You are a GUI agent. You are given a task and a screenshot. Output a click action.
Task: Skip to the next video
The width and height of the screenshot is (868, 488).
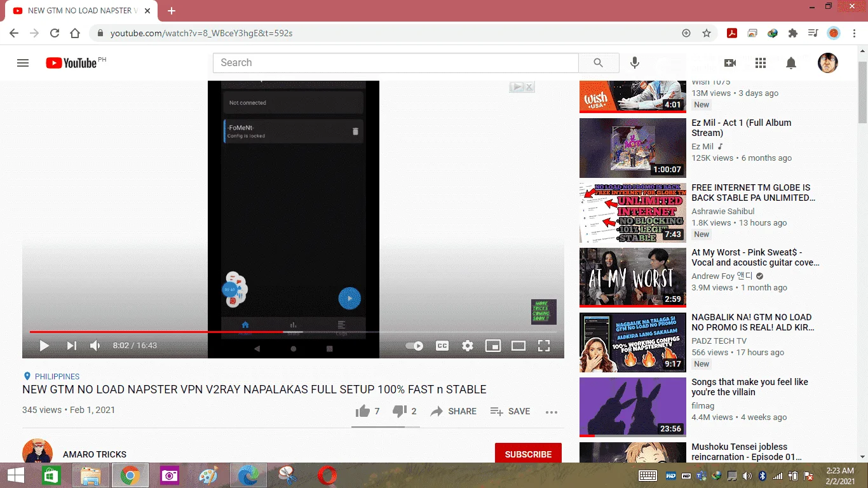pos(72,346)
